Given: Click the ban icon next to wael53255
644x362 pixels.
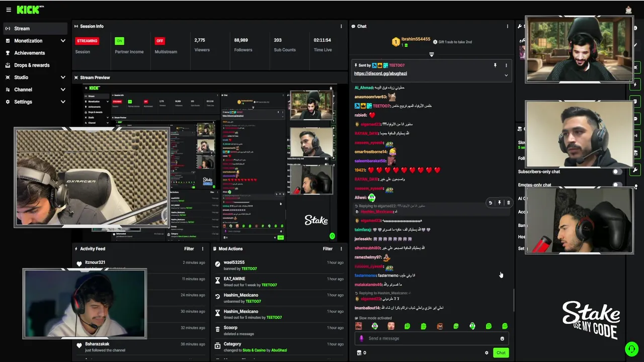Looking at the screenshot, I should coord(218,264).
